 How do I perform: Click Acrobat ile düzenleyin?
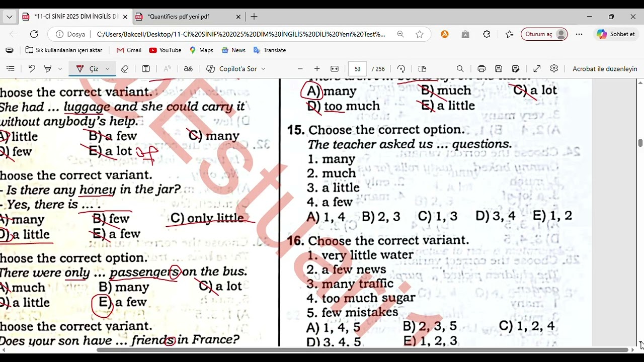(x=605, y=69)
